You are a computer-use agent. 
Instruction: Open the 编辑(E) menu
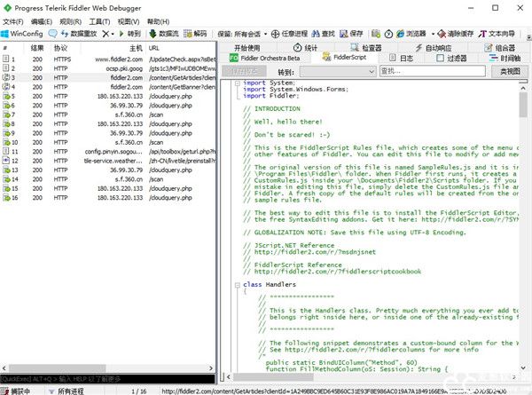(x=42, y=21)
